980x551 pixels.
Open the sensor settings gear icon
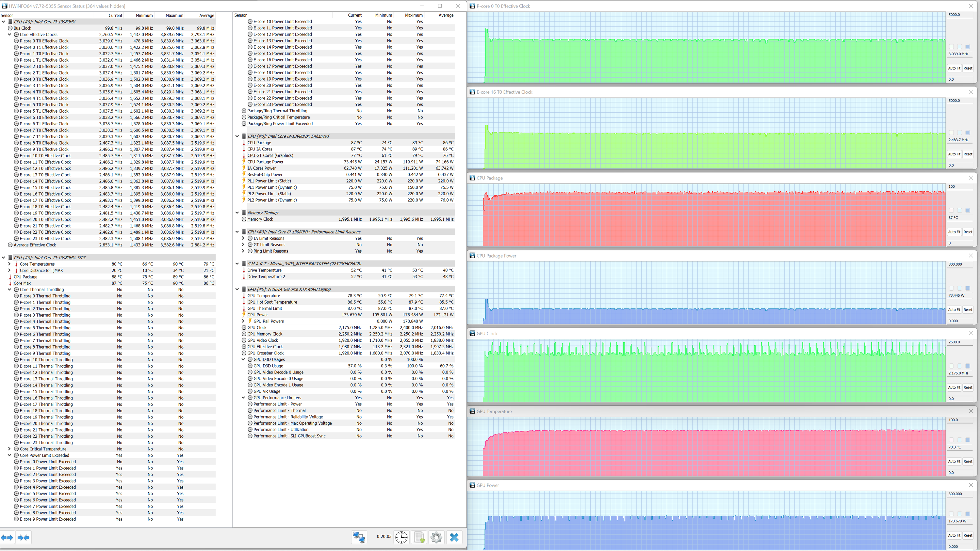pyautogui.click(x=436, y=537)
